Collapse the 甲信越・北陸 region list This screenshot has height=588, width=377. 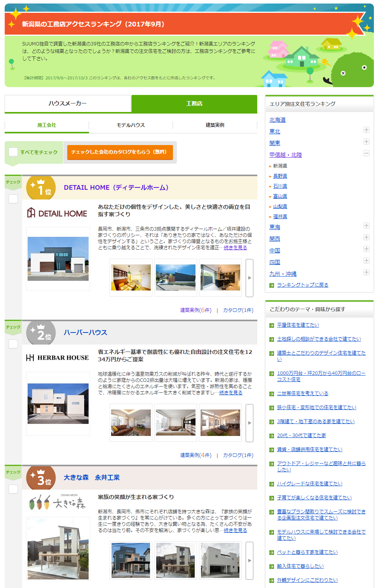coord(366,153)
